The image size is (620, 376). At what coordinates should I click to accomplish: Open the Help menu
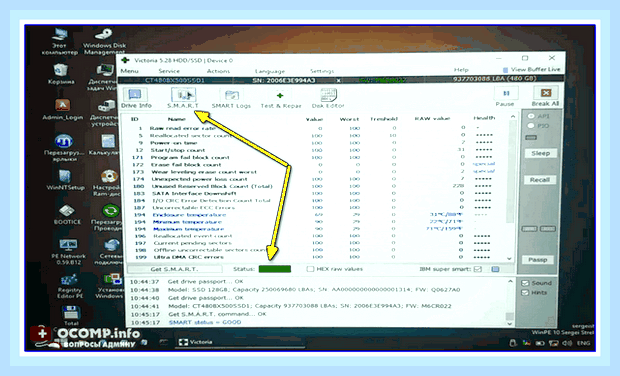tap(461, 70)
